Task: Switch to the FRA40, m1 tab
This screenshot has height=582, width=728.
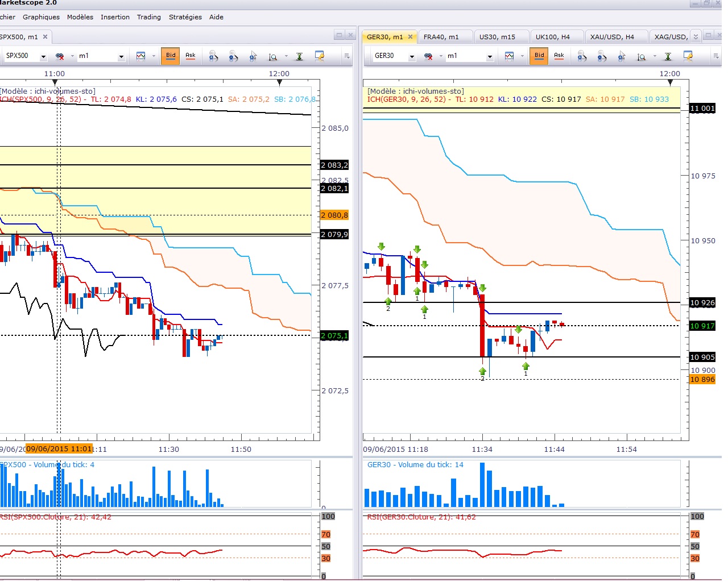Action: (446, 37)
